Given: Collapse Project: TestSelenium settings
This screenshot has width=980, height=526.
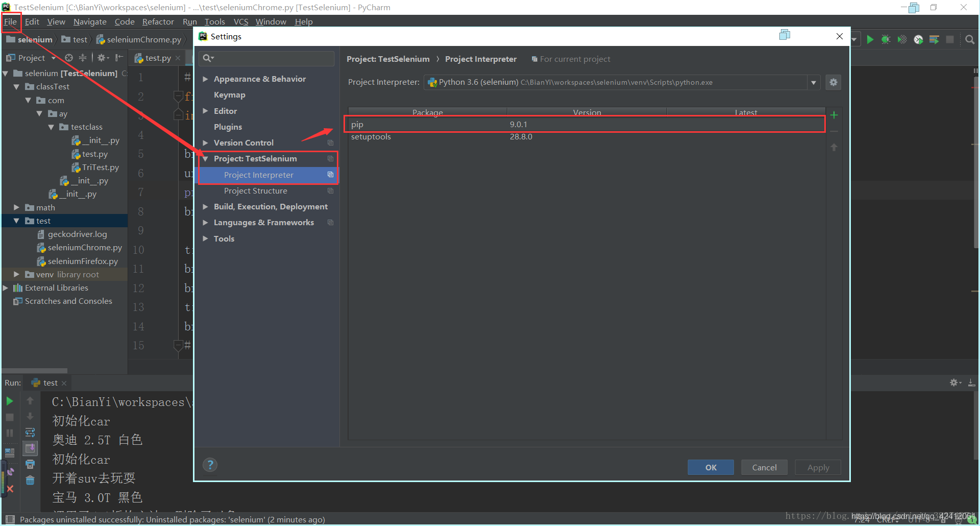Looking at the screenshot, I should pyautogui.click(x=205, y=159).
